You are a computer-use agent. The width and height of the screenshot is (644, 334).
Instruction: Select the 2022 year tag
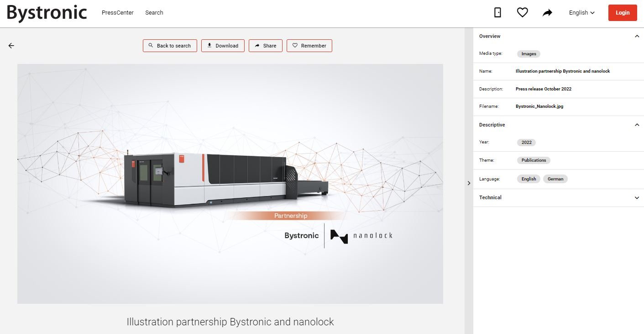[x=526, y=143]
